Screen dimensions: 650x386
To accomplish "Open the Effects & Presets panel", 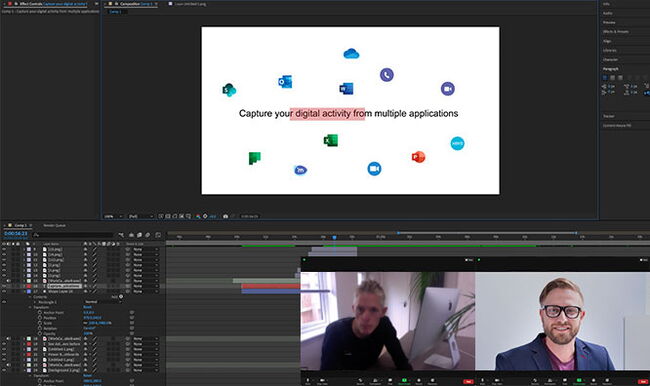I will coord(616,32).
